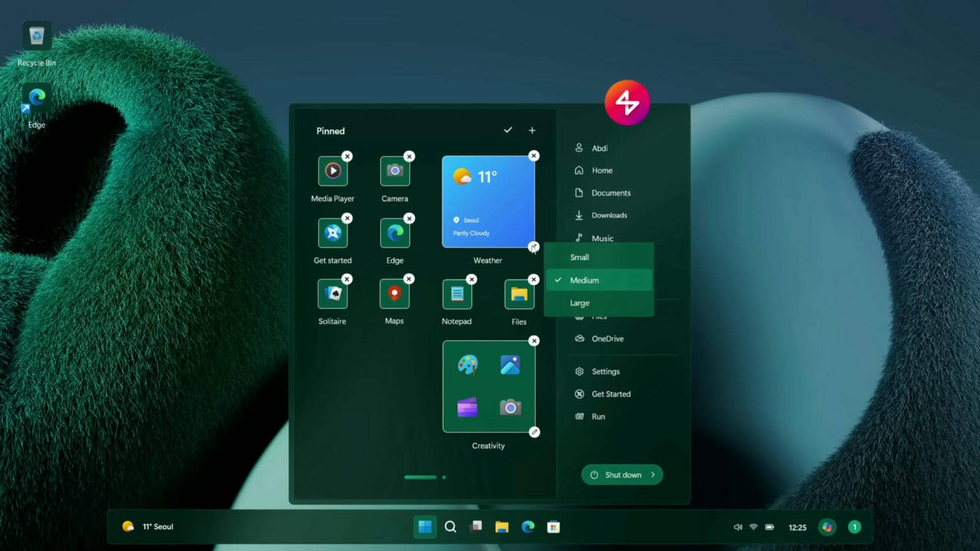Image resolution: width=980 pixels, height=551 pixels.
Task: Confirm pin edits with the checkmark
Action: pyautogui.click(x=508, y=130)
